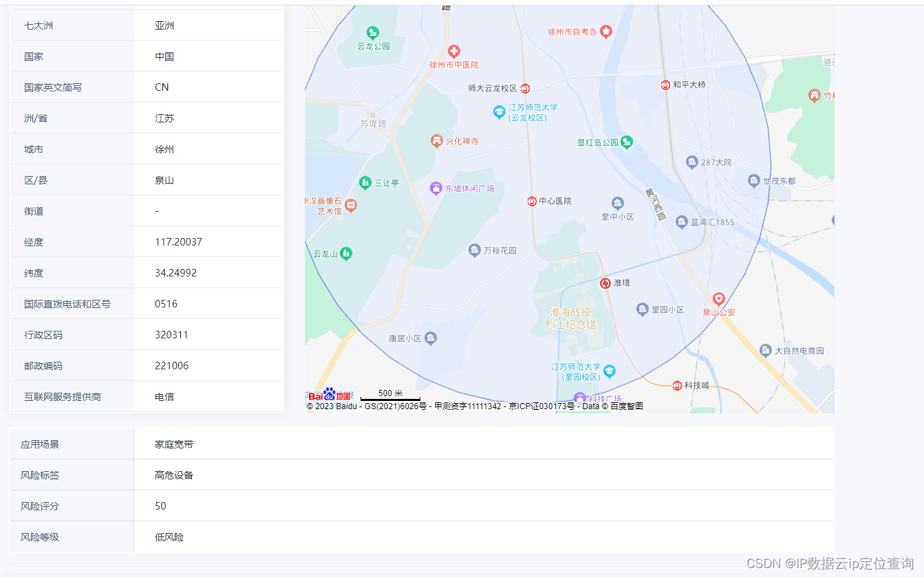924x577 pixels.
Task: Select the 徐州 city value
Action: pos(164,149)
